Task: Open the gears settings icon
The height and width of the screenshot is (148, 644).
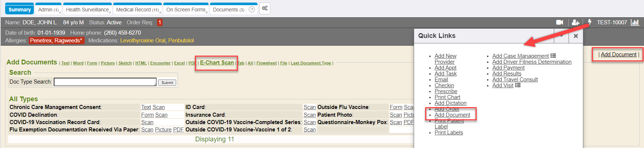Action: pyautogui.click(x=265, y=8)
